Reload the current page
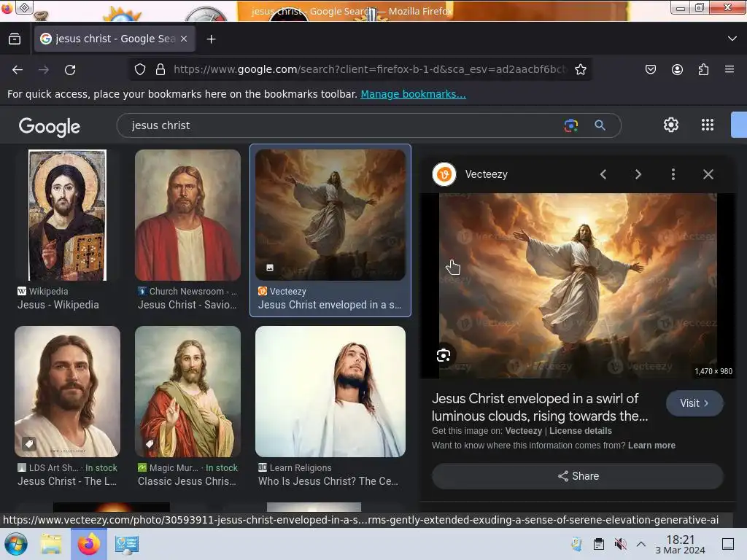The image size is (747, 560). (70, 70)
